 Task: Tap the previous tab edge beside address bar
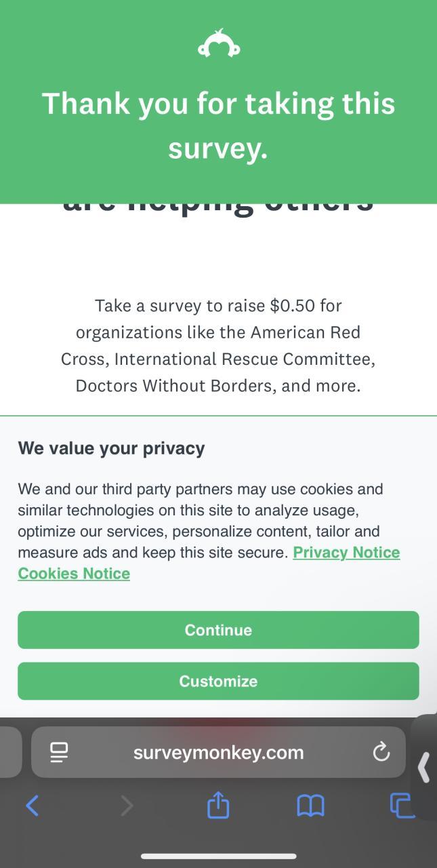click(x=9, y=752)
